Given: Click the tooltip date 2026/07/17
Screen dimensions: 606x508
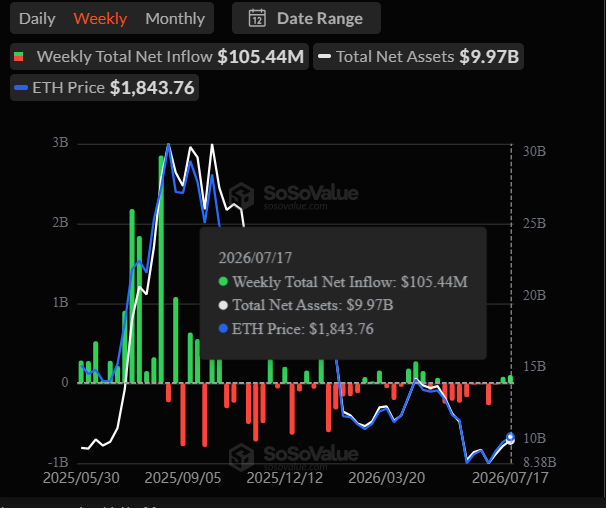Looking at the screenshot, I should click(255, 258).
